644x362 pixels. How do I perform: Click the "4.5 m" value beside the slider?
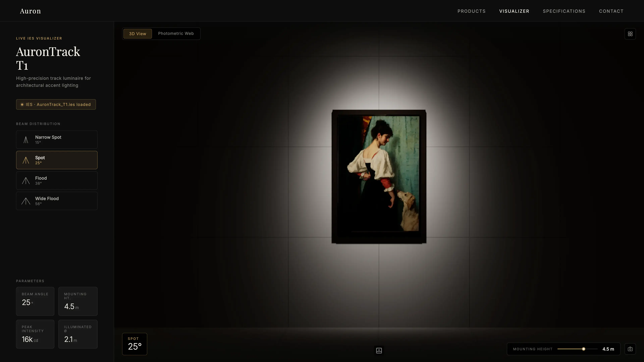click(608, 349)
